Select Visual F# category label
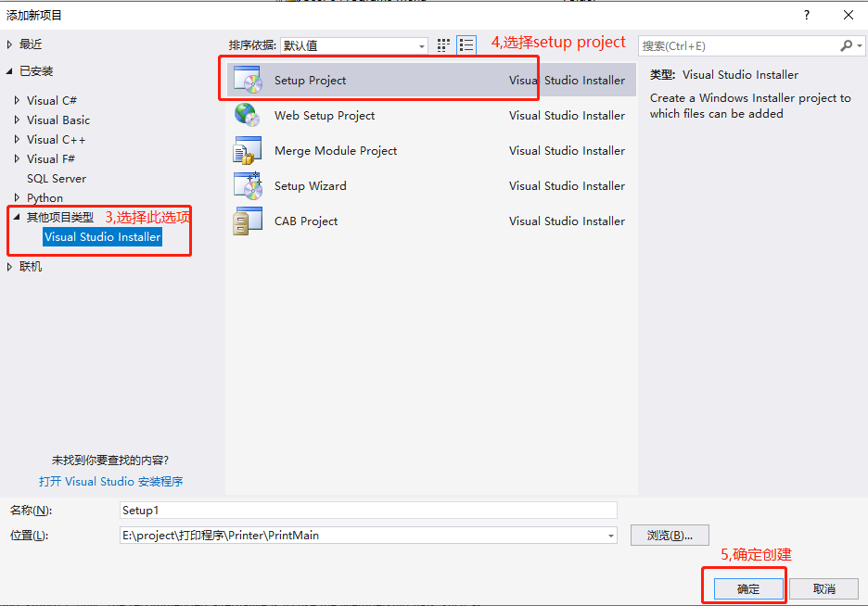 click(x=50, y=158)
